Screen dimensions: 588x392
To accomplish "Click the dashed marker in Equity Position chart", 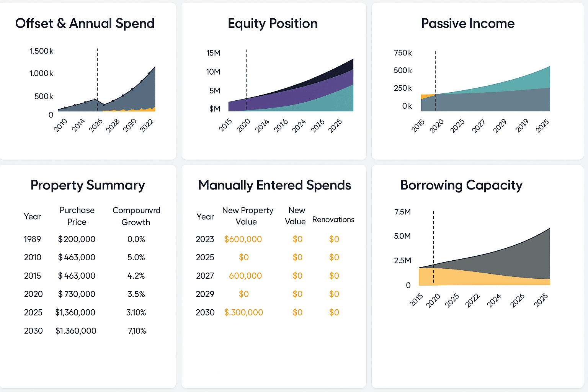I will click(246, 77).
